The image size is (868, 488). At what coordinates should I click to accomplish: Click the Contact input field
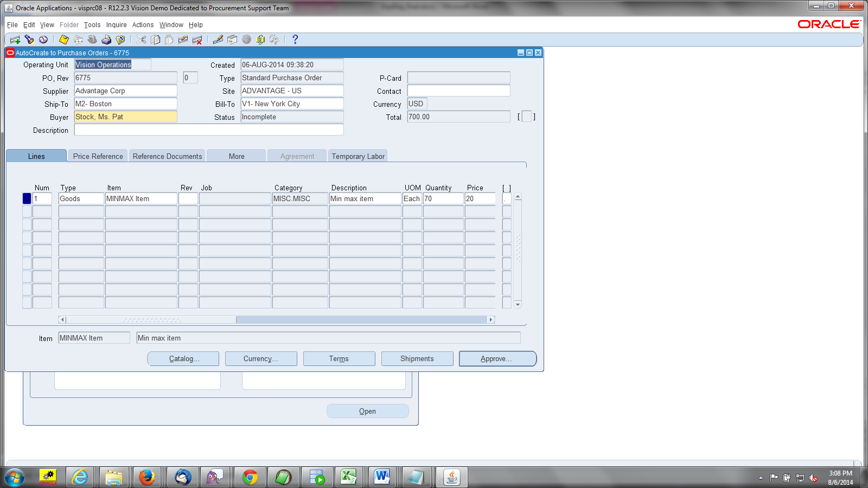[x=459, y=91]
